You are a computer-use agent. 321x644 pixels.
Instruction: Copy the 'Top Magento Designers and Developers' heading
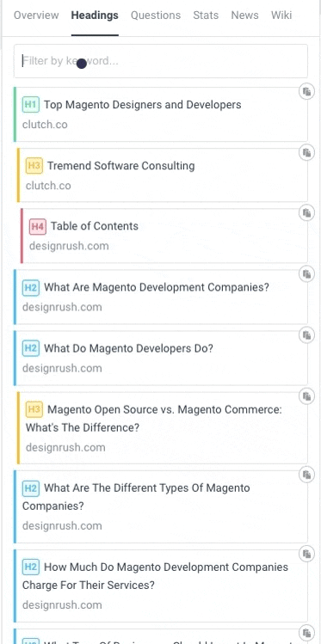(x=306, y=91)
